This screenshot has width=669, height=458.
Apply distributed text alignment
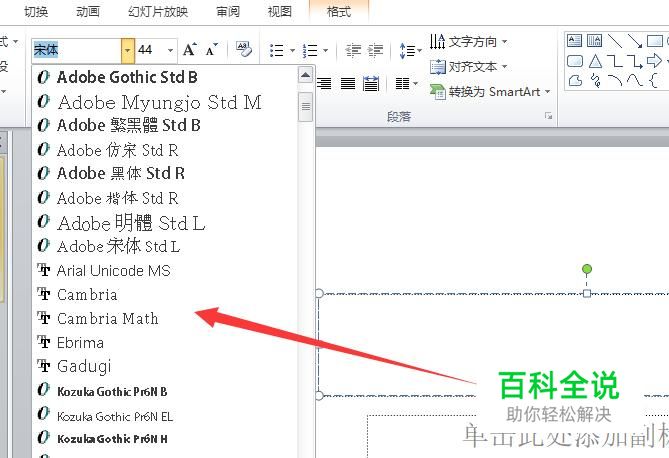(x=371, y=83)
